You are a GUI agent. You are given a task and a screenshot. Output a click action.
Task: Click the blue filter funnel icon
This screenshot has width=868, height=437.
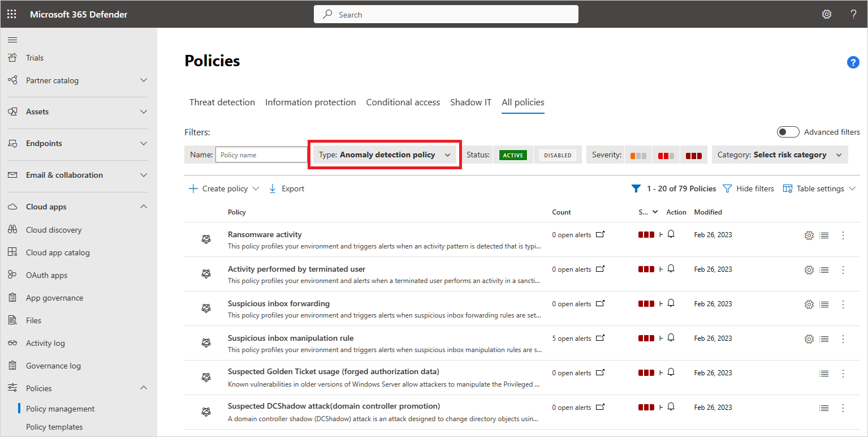point(636,188)
